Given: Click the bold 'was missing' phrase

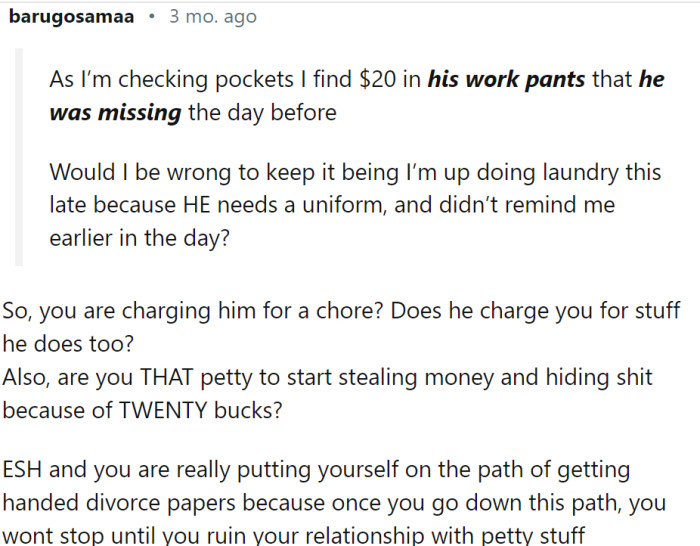Looking at the screenshot, I should (x=115, y=113).
